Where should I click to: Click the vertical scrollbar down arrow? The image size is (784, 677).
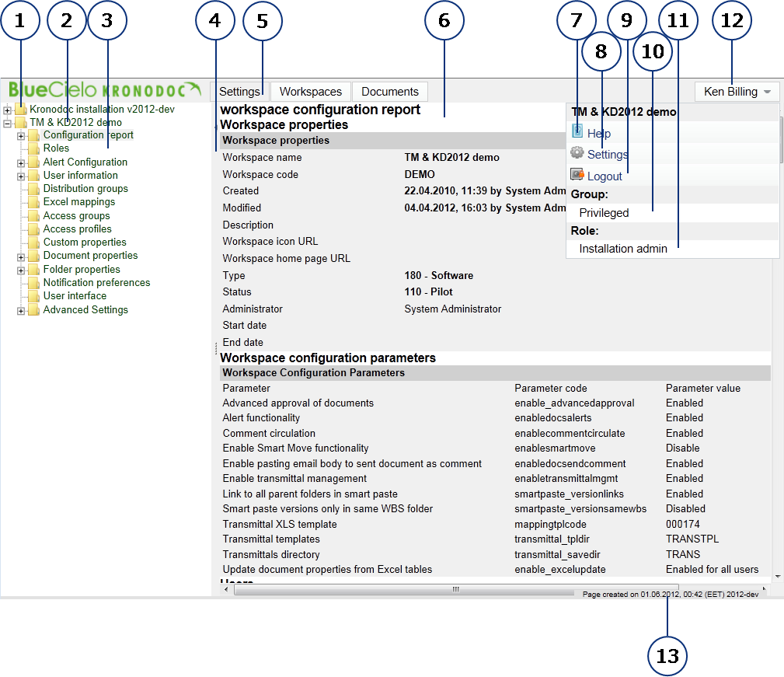tap(778, 577)
